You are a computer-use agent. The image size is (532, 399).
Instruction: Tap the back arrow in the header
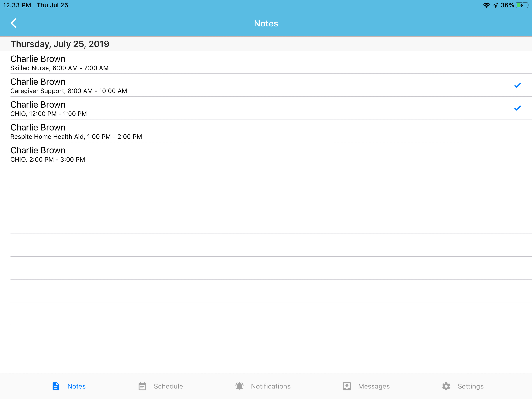pos(14,23)
